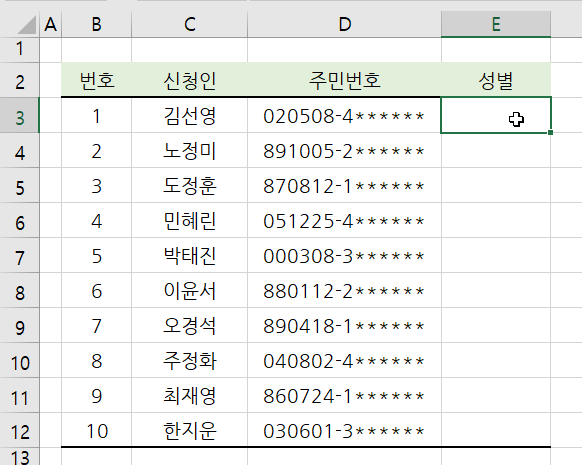
Task: Select the cell containing 김선영
Action: point(190,115)
